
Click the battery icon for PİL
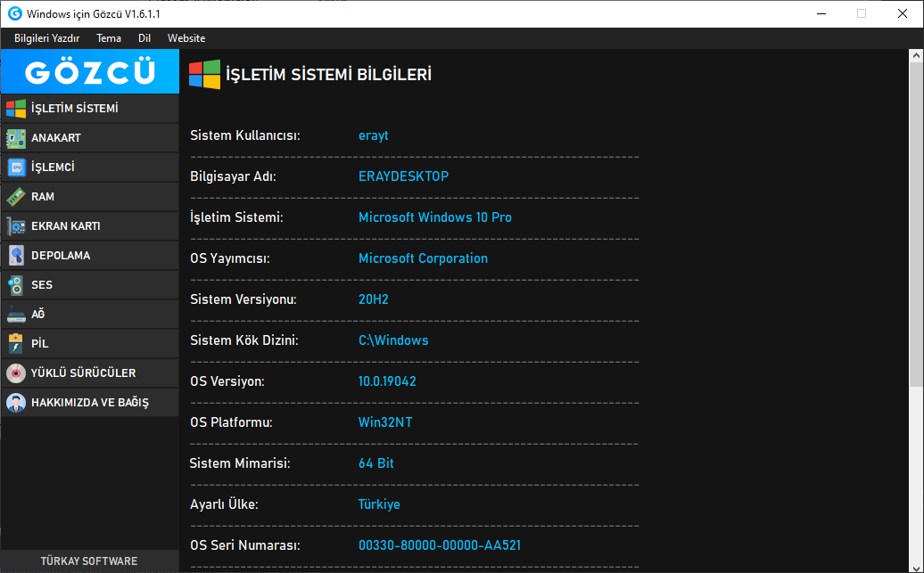tap(16, 343)
